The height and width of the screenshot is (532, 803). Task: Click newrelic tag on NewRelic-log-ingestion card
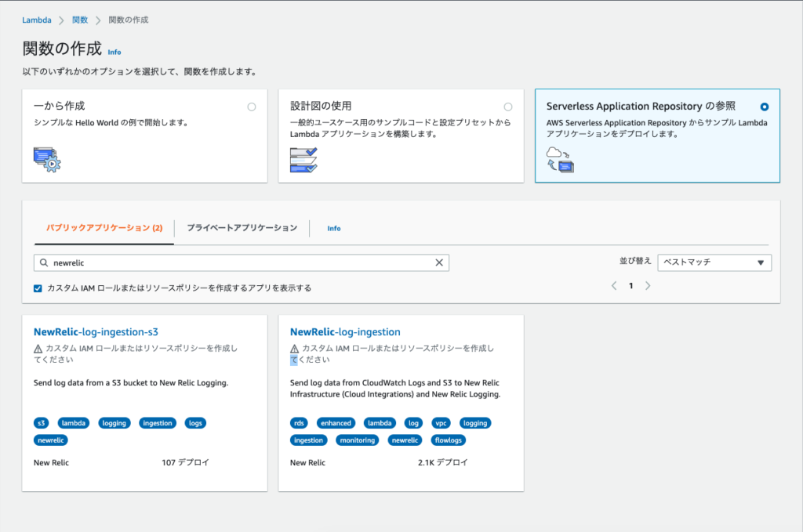pos(405,440)
